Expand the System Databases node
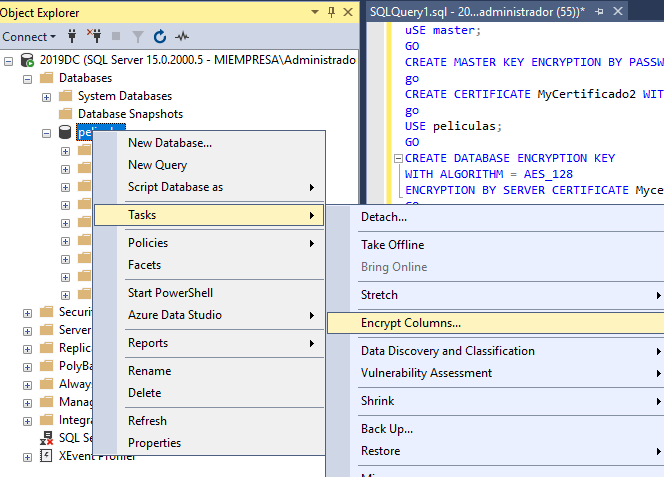Viewport: 664px width, 477px height. click(47, 96)
